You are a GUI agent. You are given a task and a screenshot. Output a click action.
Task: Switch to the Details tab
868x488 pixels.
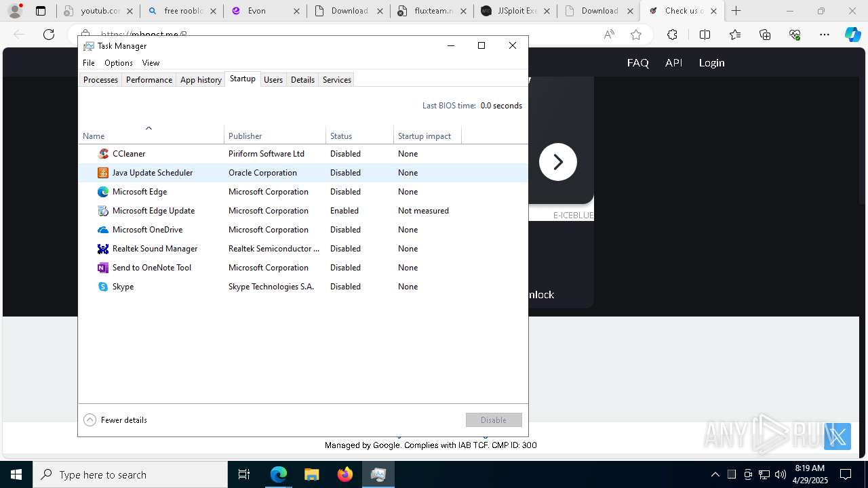pos(302,80)
